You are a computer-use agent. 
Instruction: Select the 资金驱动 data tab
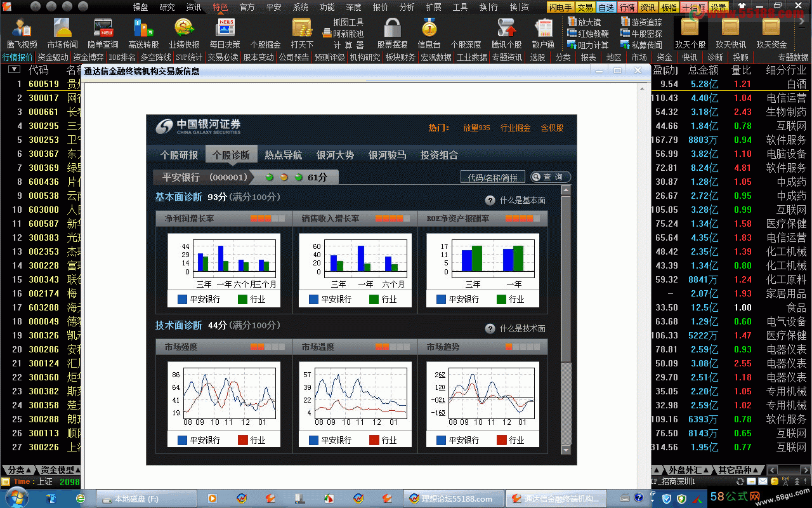pos(53,57)
